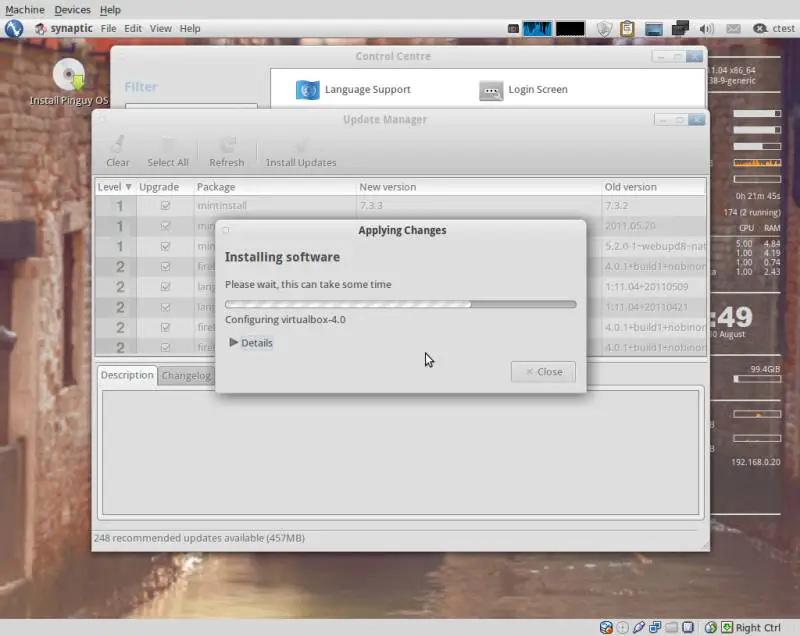The height and width of the screenshot is (636, 800).
Task: Open the VirtualBox Devices menu
Action: click(72, 10)
